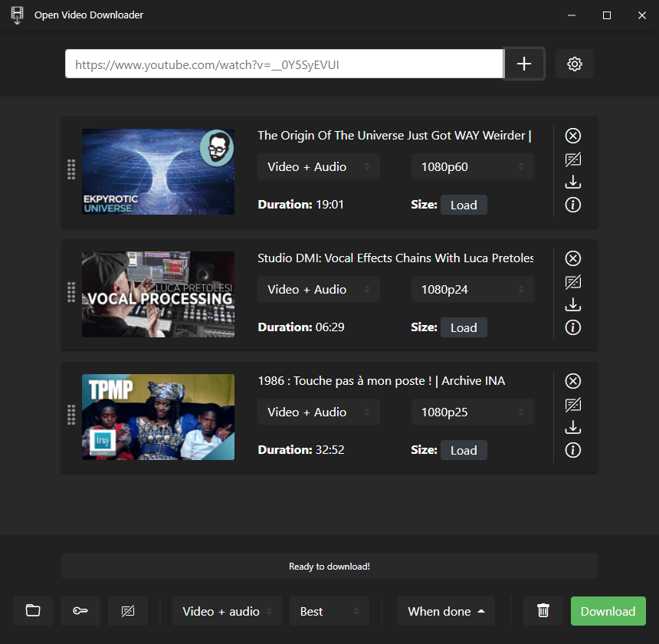Expand the When done action dropdown
This screenshot has width=659, height=644.
(x=446, y=611)
